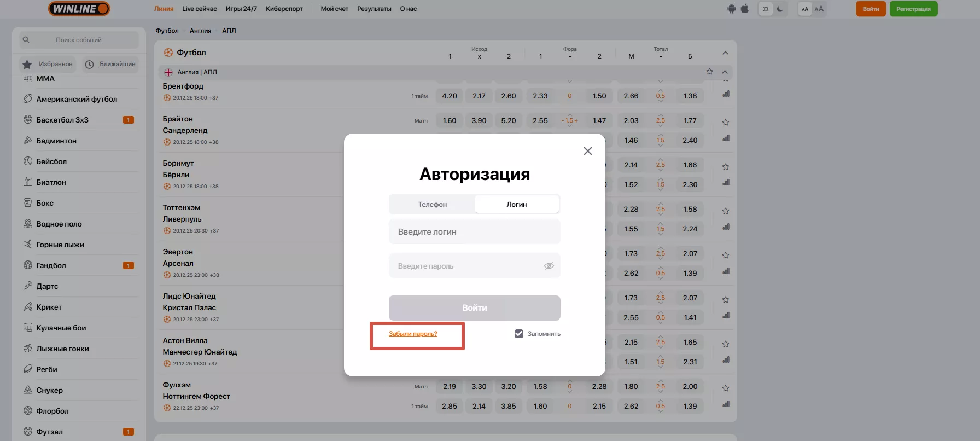Switch to light theme sun icon
The image size is (980, 441).
(x=766, y=9)
